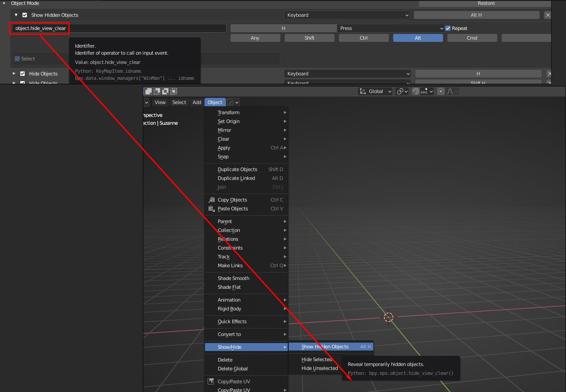
Task: Click the object.hide_view_clear identifier field
Action: coord(119,28)
